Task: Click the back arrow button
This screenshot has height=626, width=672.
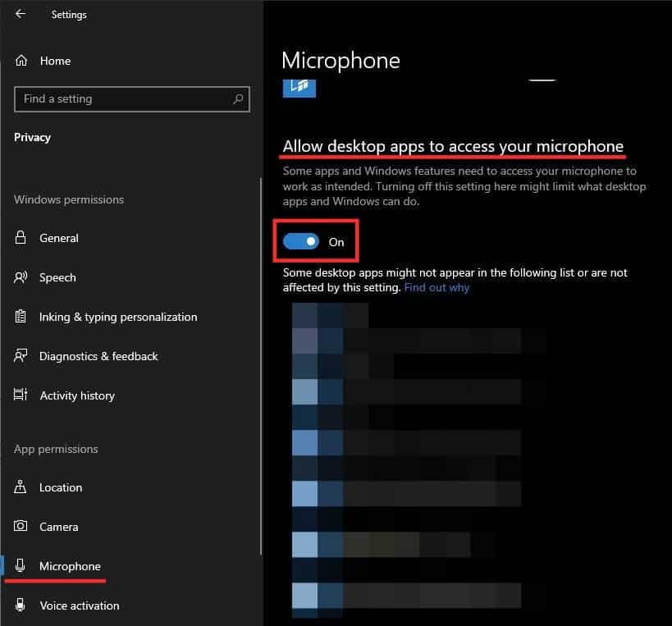Action: pyautogui.click(x=18, y=13)
